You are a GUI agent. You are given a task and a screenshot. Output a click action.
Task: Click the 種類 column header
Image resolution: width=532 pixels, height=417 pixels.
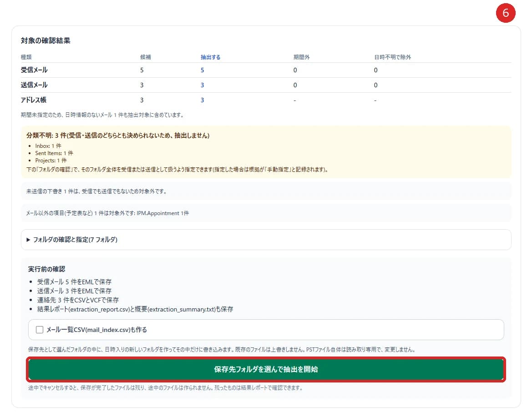click(26, 57)
